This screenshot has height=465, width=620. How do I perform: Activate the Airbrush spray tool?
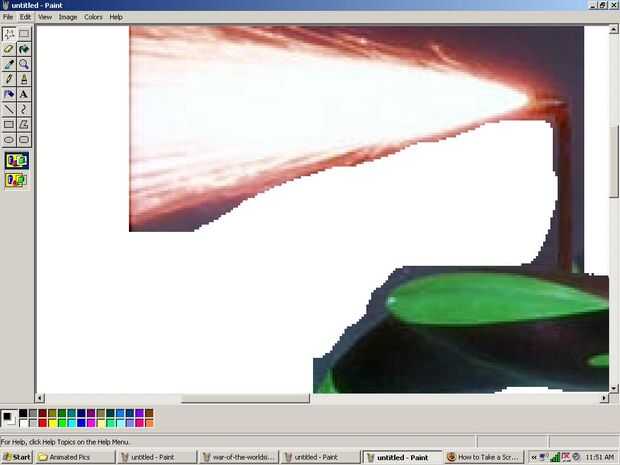[9, 94]
